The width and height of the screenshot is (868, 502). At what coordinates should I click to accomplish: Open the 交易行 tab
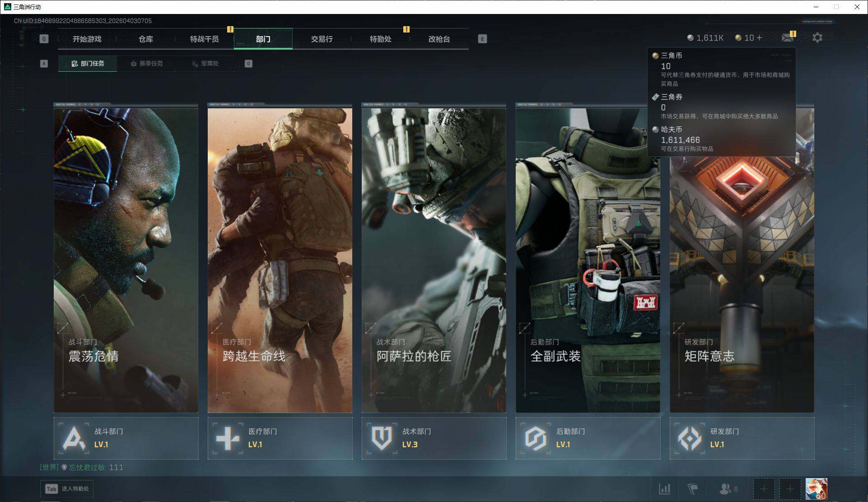pyautogui.click(x=322, y=39)
